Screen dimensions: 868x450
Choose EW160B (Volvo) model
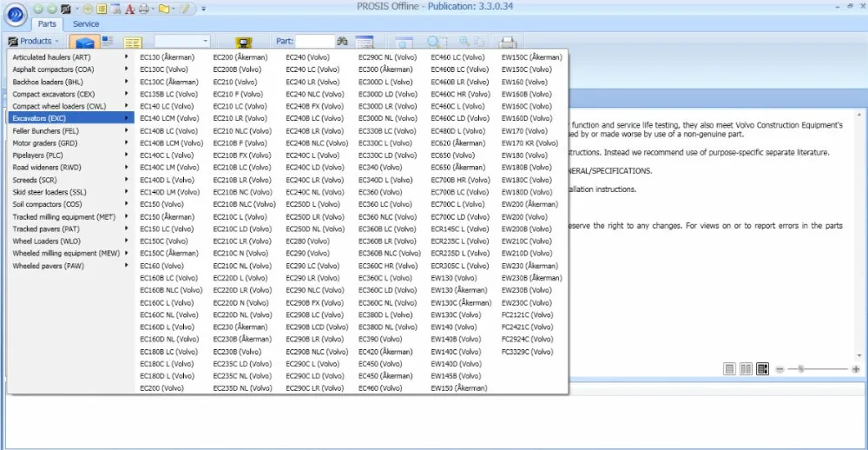click(x=527, y=94)
